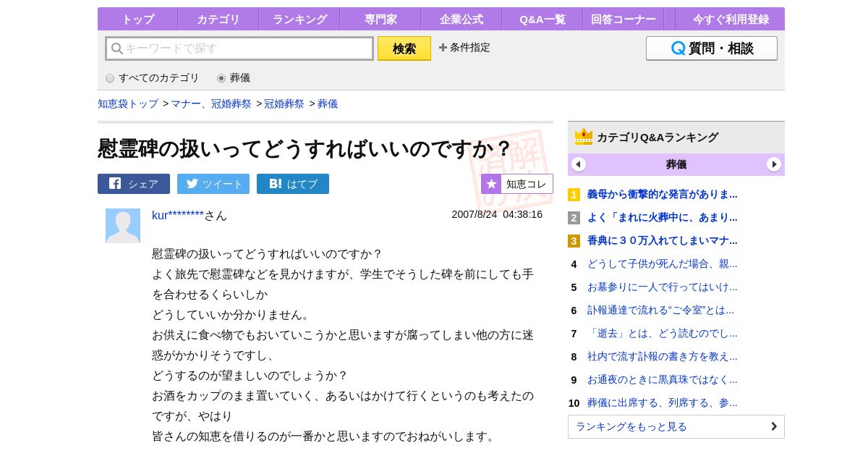Image resolution: width=868 pixels, height=456 pixels.
Task: Open the カテゴリ tab
Action: [218, 19]
